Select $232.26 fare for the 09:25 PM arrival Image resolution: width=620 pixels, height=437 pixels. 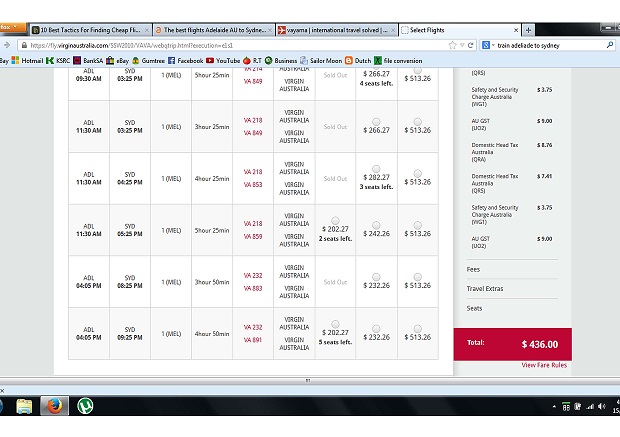click(x=376, y=329)
